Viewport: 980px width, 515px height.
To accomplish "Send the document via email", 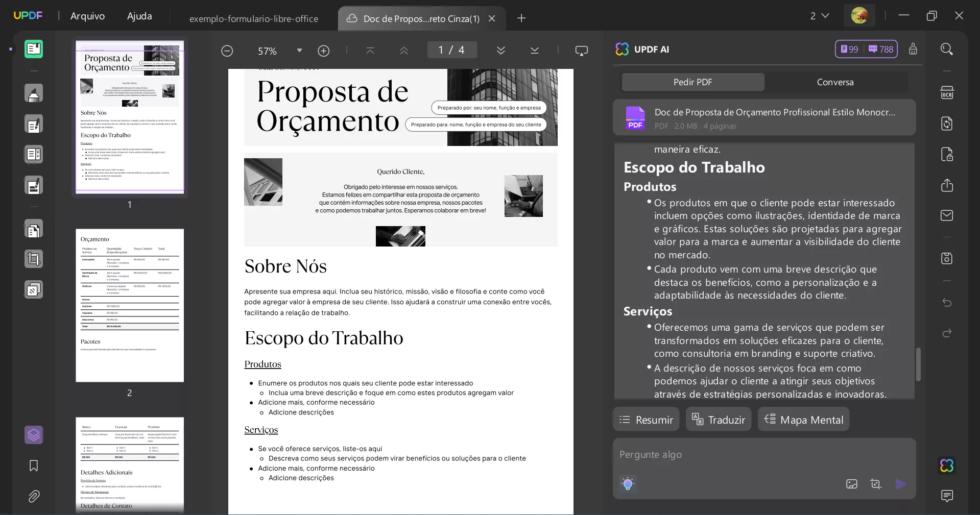I will [x=947, y=215].
